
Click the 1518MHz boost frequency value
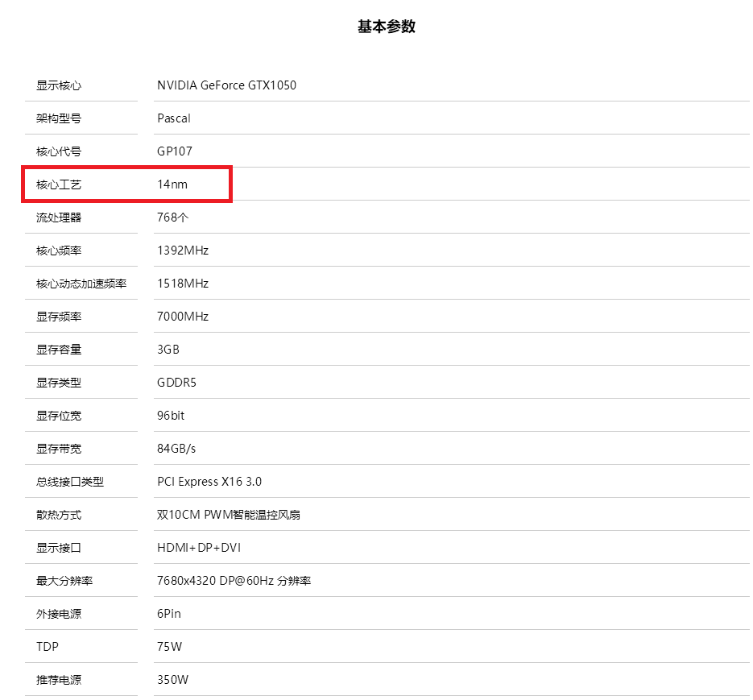click(x=183, y=284)
